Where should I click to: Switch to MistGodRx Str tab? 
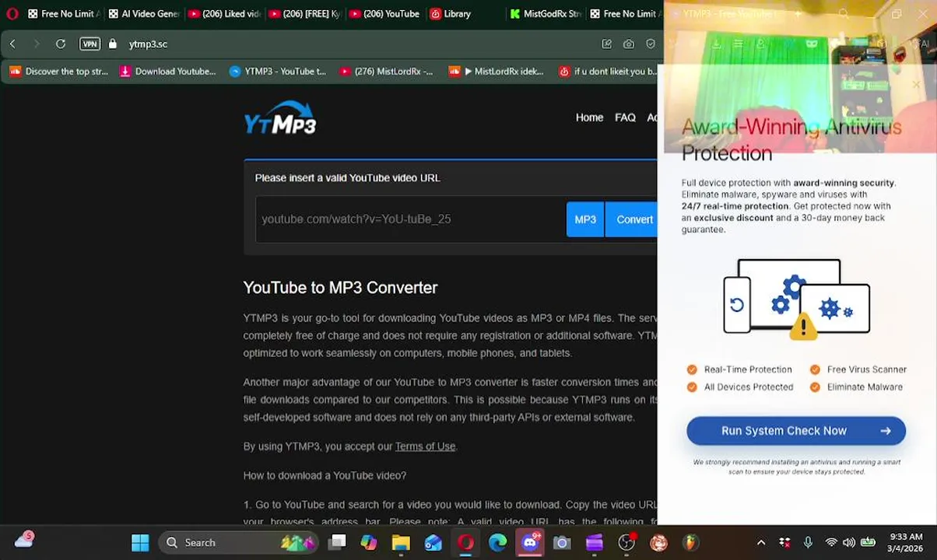546,13
